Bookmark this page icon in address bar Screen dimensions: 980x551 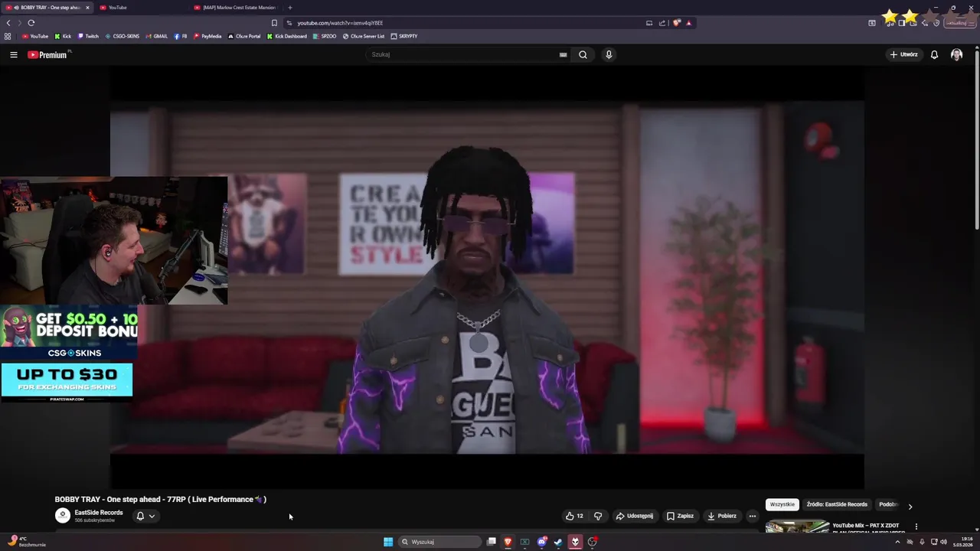(x=274, y=23)
